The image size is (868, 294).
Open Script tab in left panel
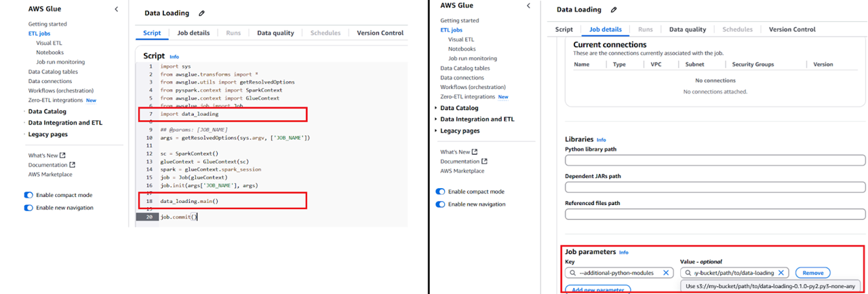152,33
